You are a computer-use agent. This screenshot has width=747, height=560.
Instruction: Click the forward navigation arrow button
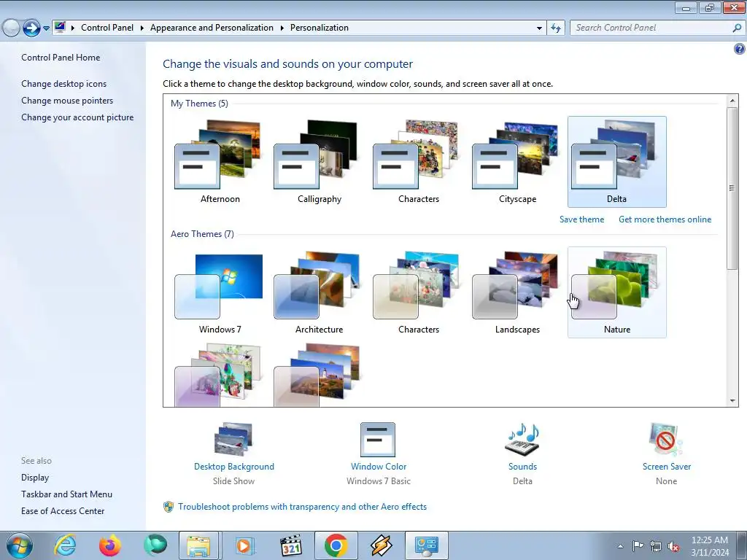[31, 28]
